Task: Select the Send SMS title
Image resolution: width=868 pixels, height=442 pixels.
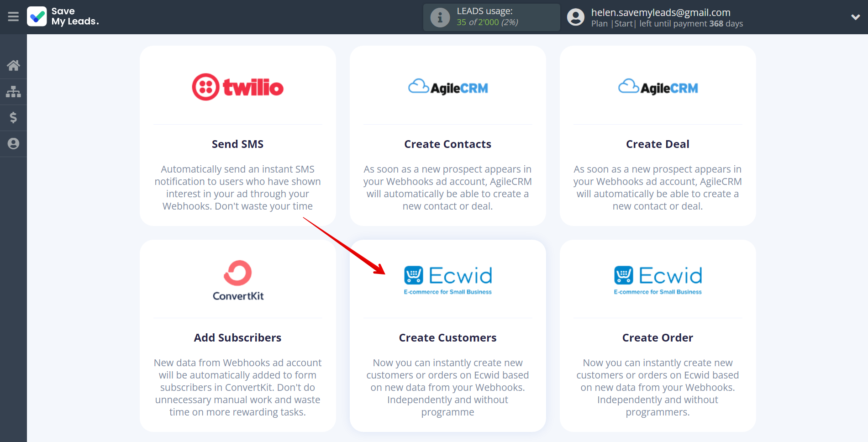Action: [x=238, y=144]
